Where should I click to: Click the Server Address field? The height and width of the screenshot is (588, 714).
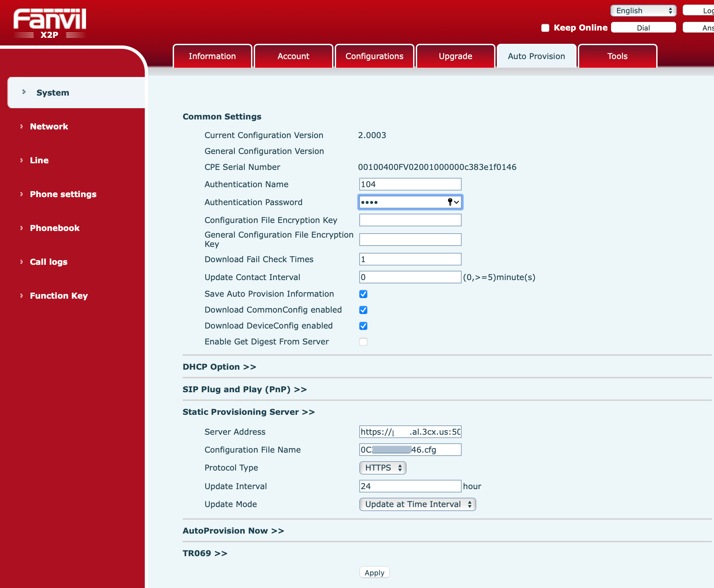click(410, 432)
